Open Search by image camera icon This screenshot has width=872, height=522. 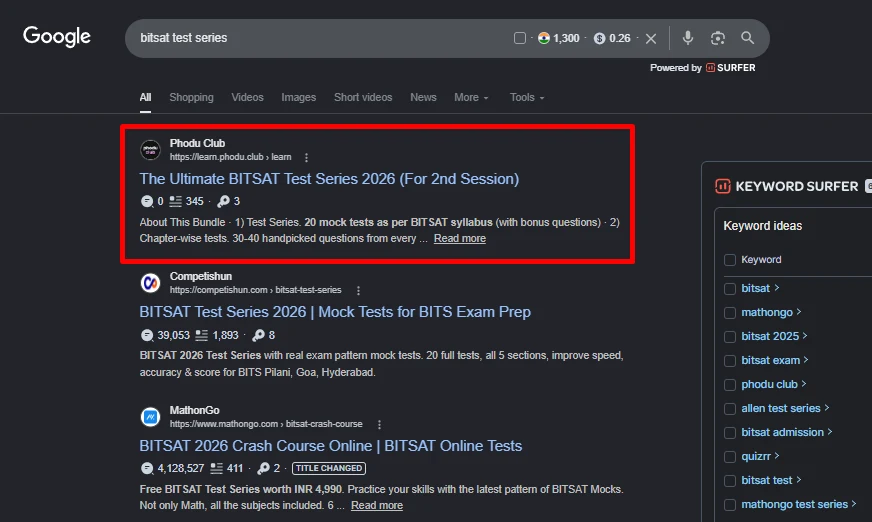(x=718, y=38)
